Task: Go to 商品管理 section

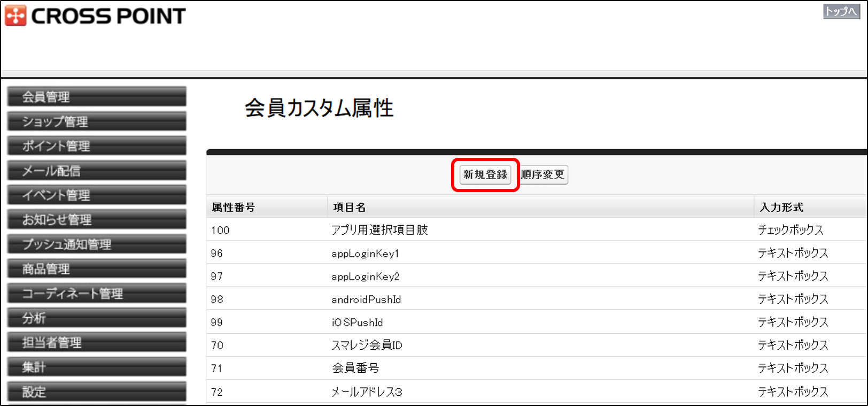Action: (97, 269)
